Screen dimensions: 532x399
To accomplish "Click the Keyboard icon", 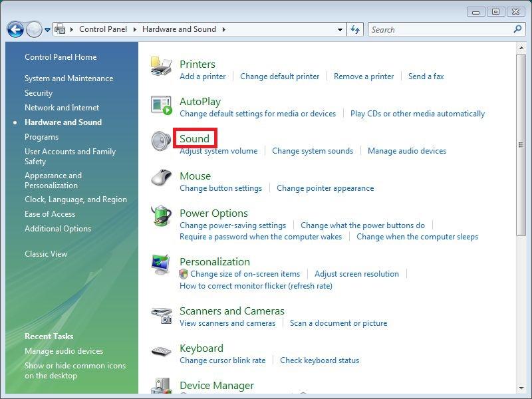I will coord(161,351).
